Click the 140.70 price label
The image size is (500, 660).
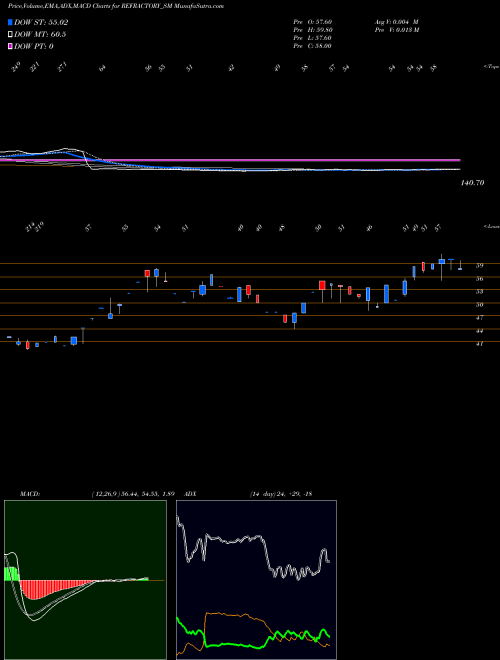pos(473,183)
